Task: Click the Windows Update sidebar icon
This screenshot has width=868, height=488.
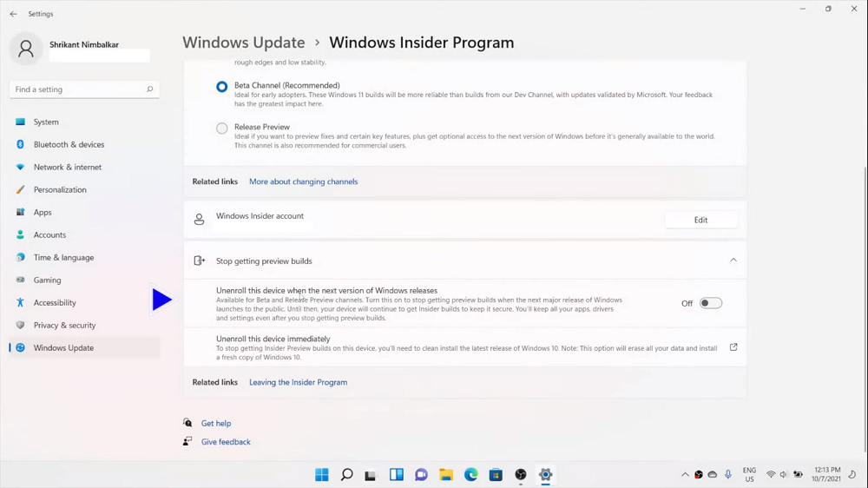Action: pos(21,348)
